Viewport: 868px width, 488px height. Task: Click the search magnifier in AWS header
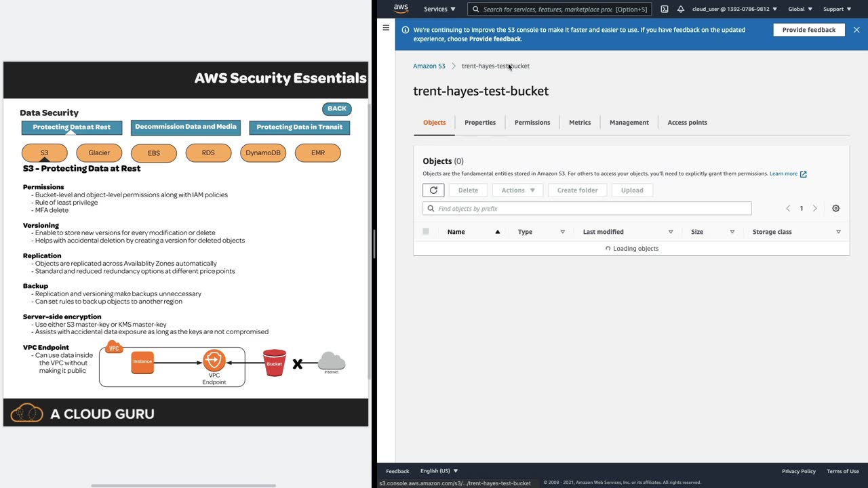[x=476, y=9]
